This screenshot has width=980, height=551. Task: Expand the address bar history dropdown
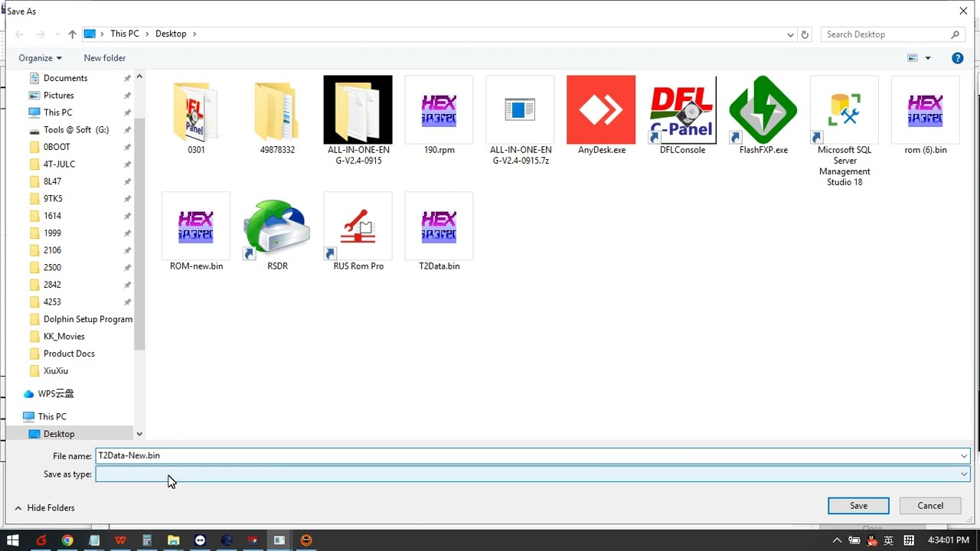(x=790, y=34)
